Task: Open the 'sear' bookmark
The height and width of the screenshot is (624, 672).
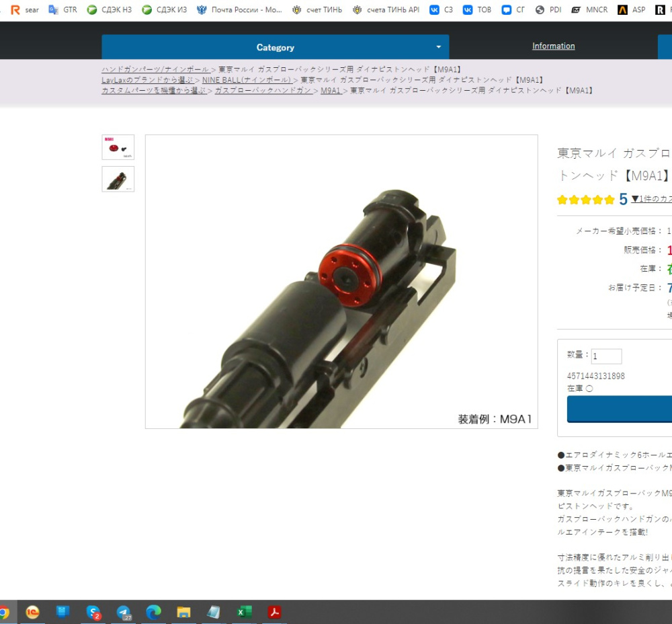Action: point(24,9)
